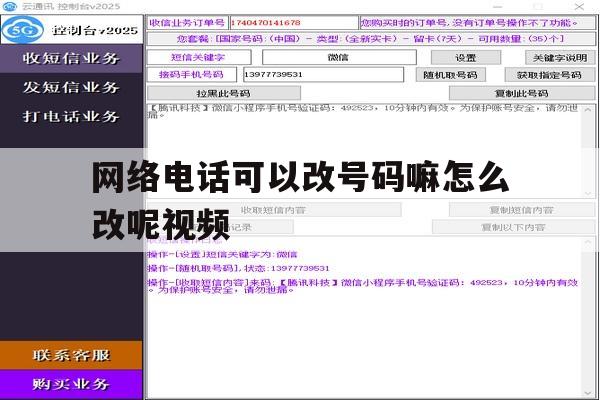Click the 短信关键字 label

tap(199, 57)
